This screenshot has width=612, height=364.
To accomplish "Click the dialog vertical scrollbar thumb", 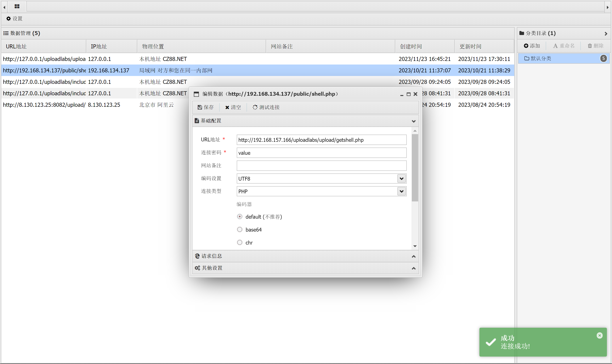I will coord(415,167).
